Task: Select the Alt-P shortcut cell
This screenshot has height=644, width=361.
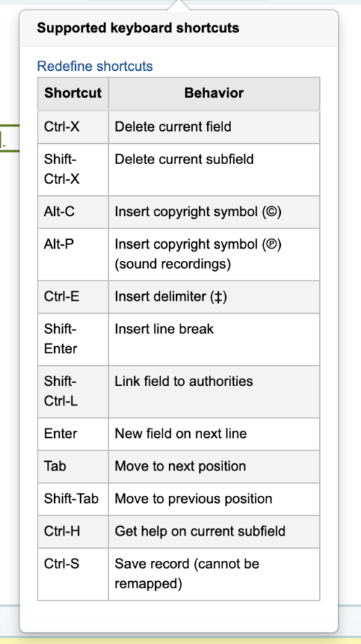Action: (x=73, y=254)
